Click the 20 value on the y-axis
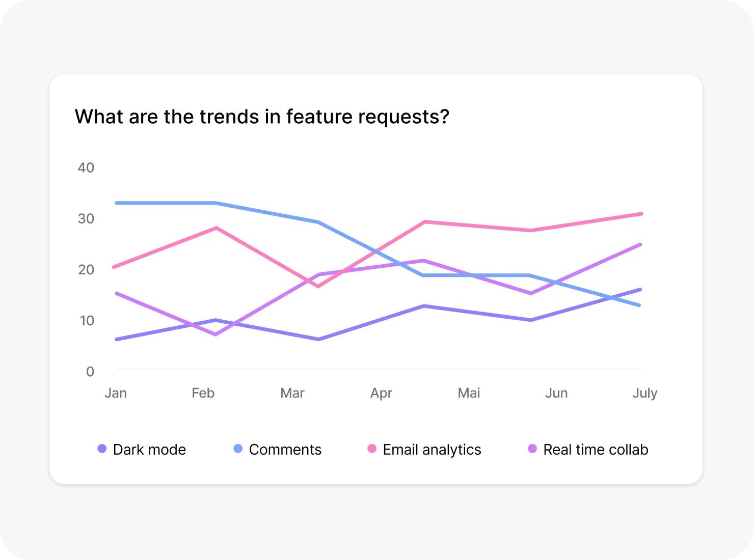This screenshot has height=560, width=754. tap(86, 269)
